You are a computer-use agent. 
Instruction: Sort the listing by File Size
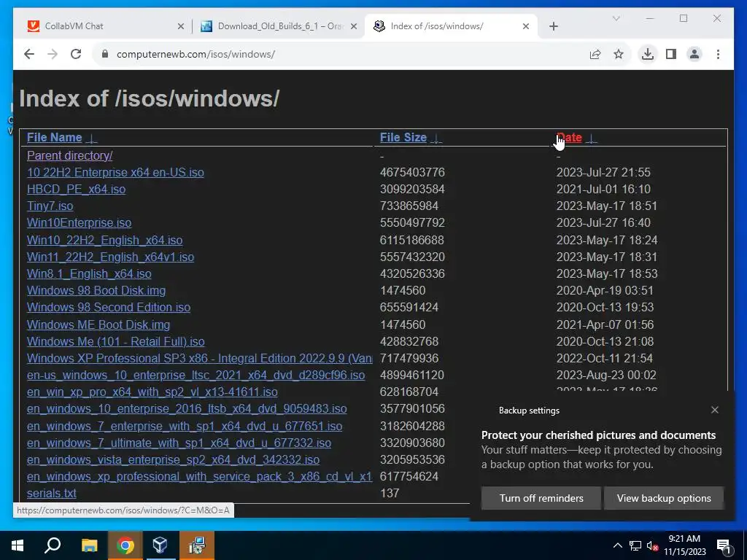[403, 138]
